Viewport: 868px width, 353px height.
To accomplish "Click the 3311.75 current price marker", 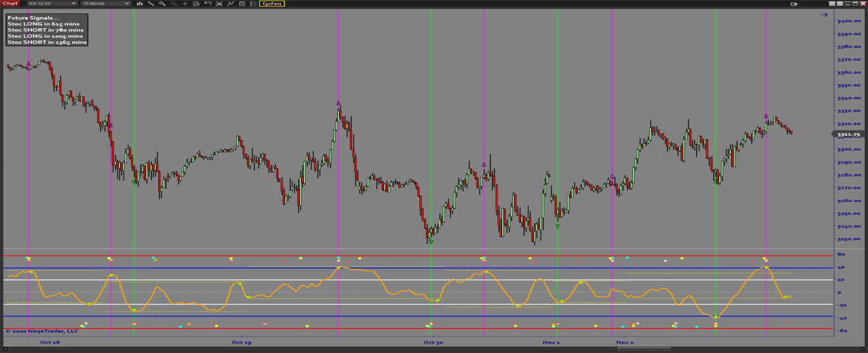I will tap(848, 134).
